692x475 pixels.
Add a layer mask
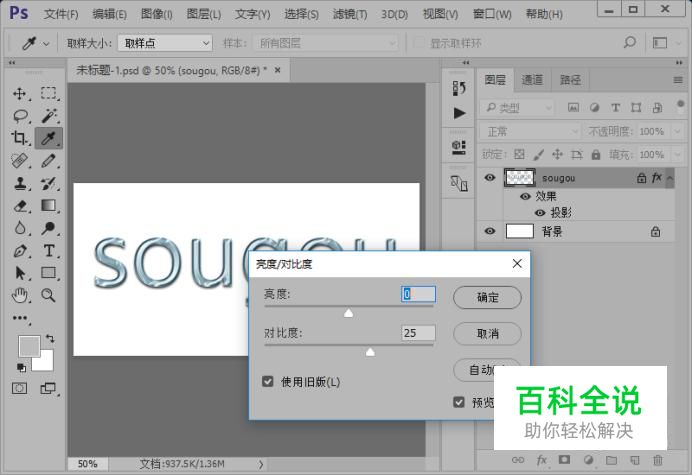564,460
